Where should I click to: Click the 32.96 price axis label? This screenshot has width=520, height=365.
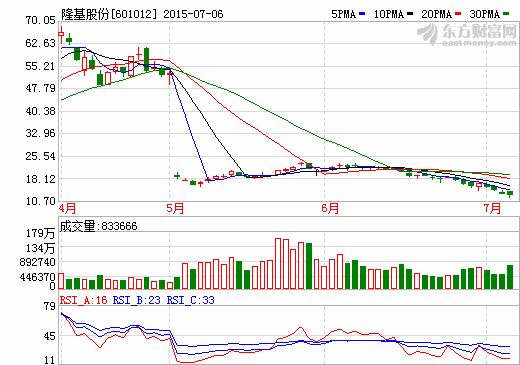40,133
